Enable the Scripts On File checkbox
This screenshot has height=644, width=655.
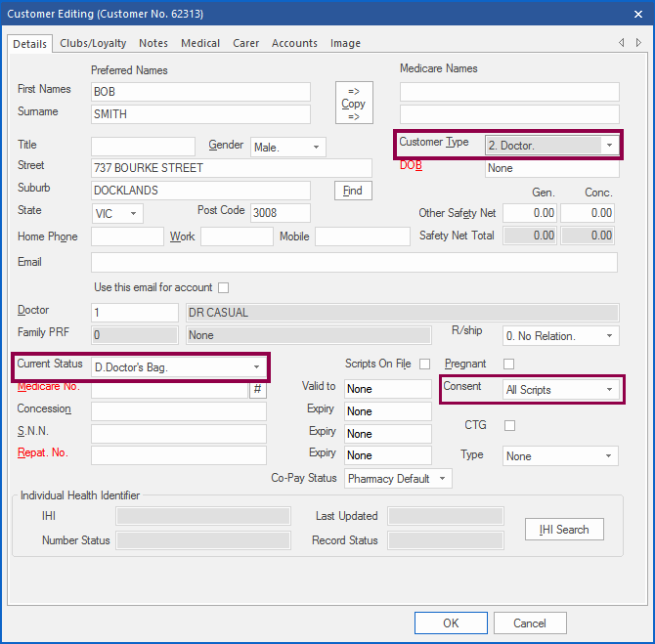point(424,364)
